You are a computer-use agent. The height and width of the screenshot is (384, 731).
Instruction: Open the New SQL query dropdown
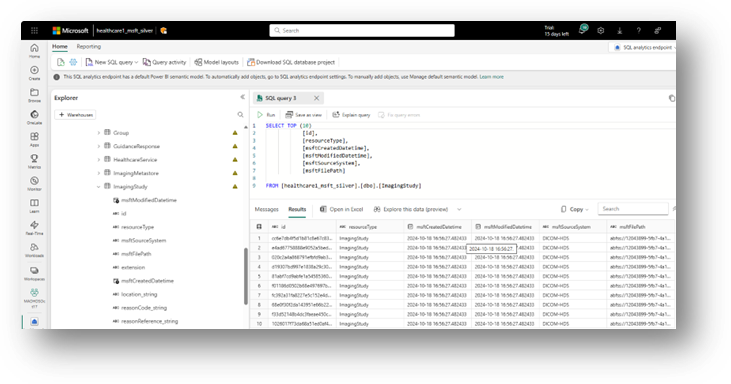tap(136, 62)
